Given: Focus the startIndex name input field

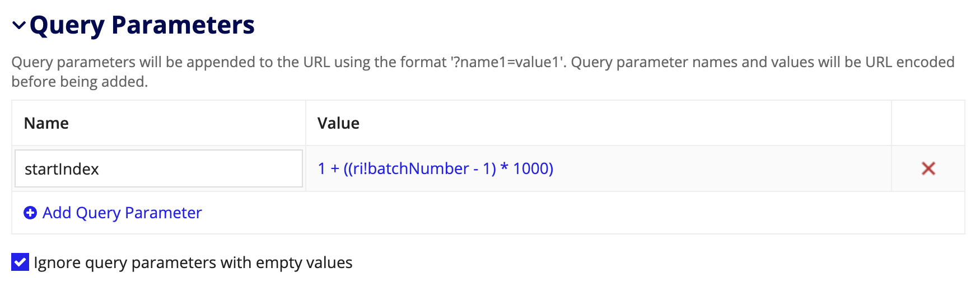Looking at the screenshot, I should [x=158, y=168].
